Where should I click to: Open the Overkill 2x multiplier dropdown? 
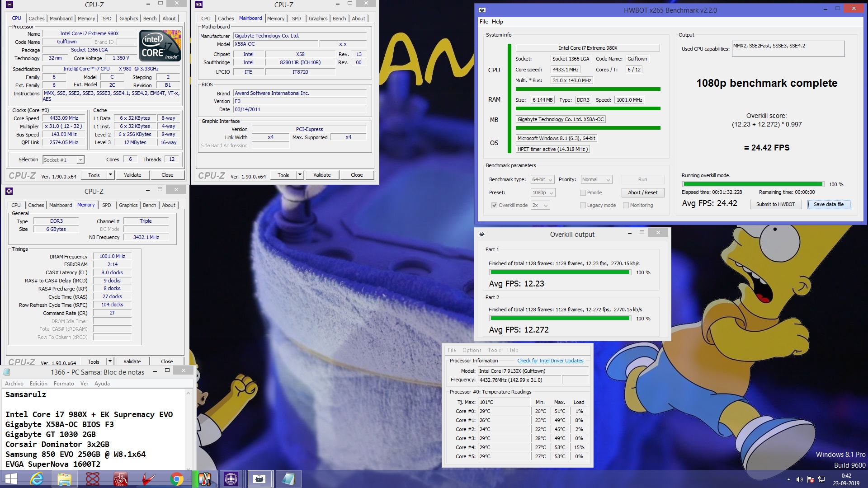pos(540,205)
